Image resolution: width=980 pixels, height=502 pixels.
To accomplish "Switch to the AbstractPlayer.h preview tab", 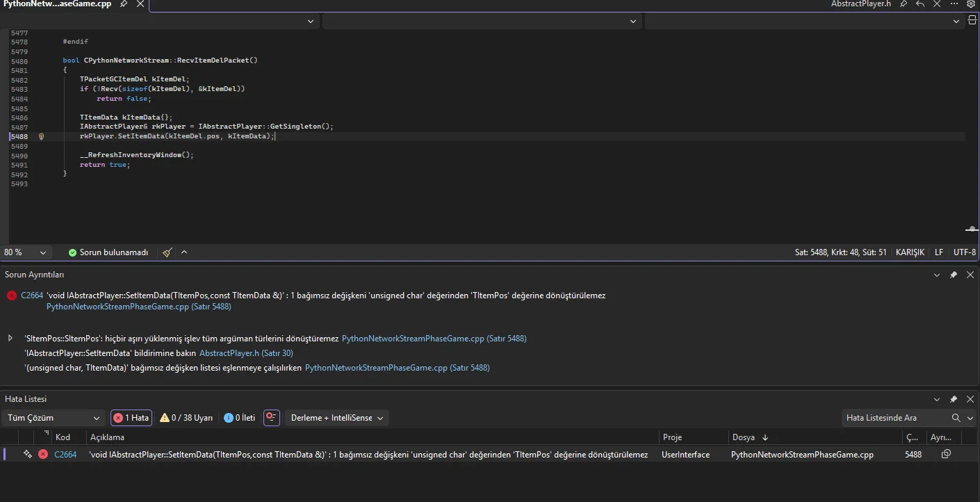I will point(860,4).
